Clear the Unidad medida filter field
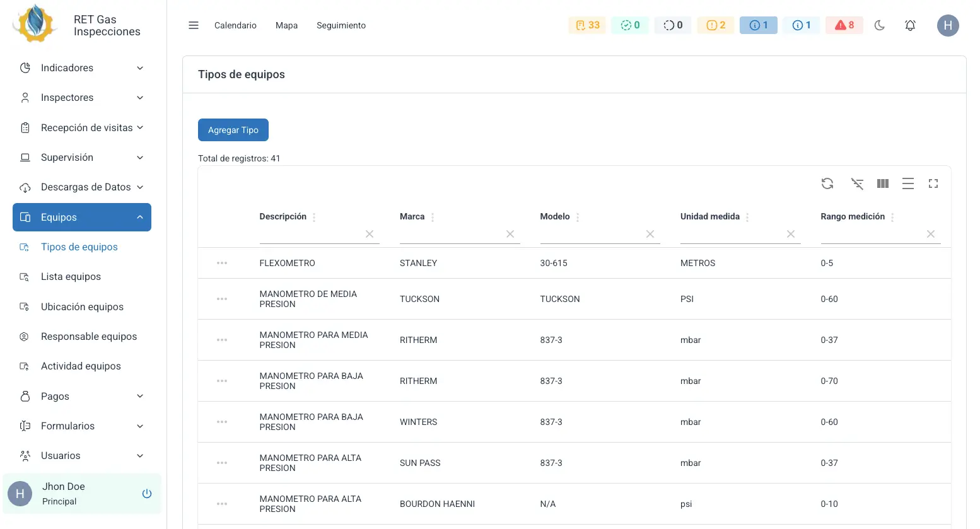The height and width of the screenshot is (529, 980). coord(791,234)
